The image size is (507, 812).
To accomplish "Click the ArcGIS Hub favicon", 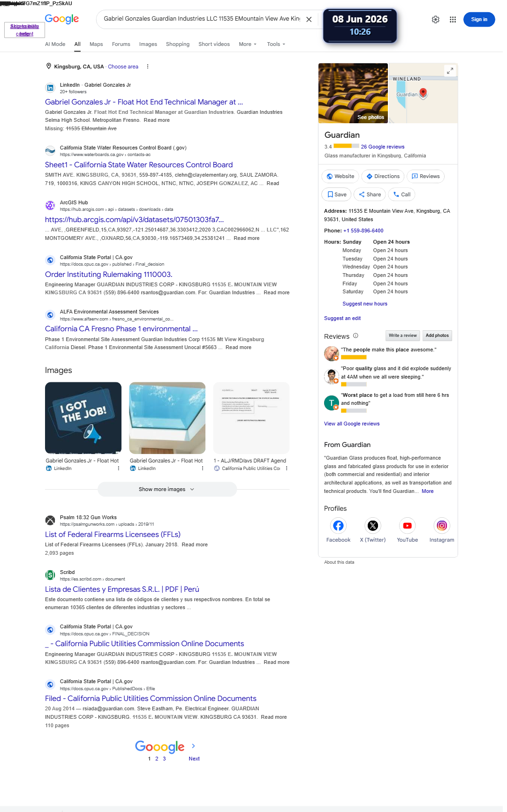I will tap(50, 205).
